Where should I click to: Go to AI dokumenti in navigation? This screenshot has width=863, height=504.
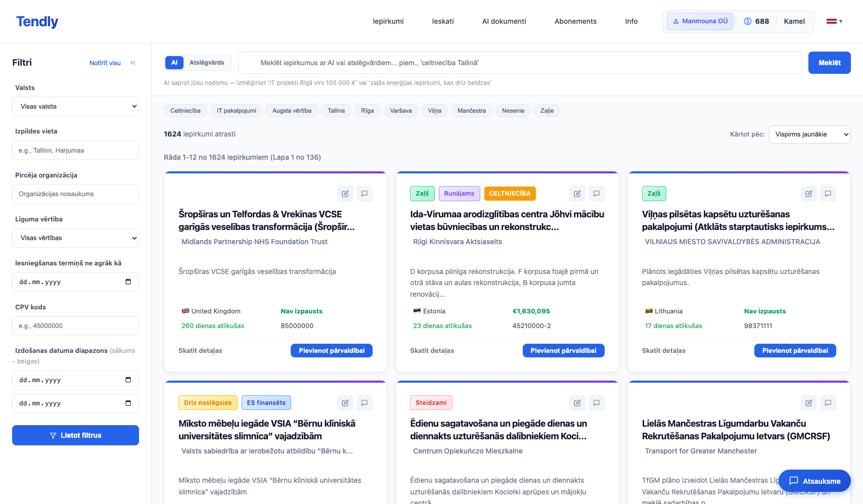click(x=504, y=21)
